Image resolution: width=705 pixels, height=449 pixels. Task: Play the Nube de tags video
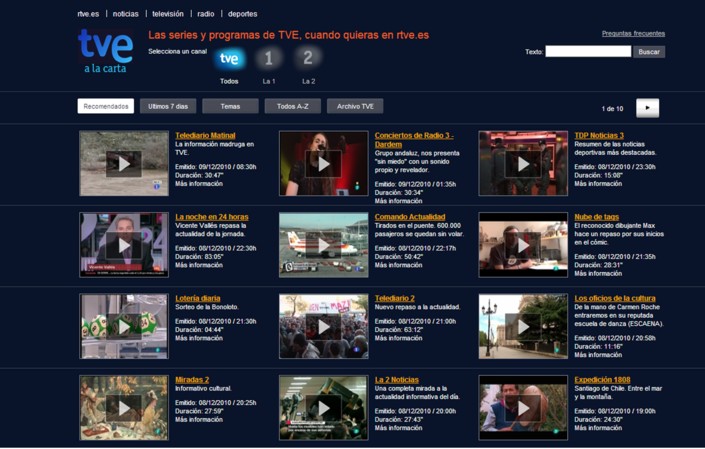523,245
